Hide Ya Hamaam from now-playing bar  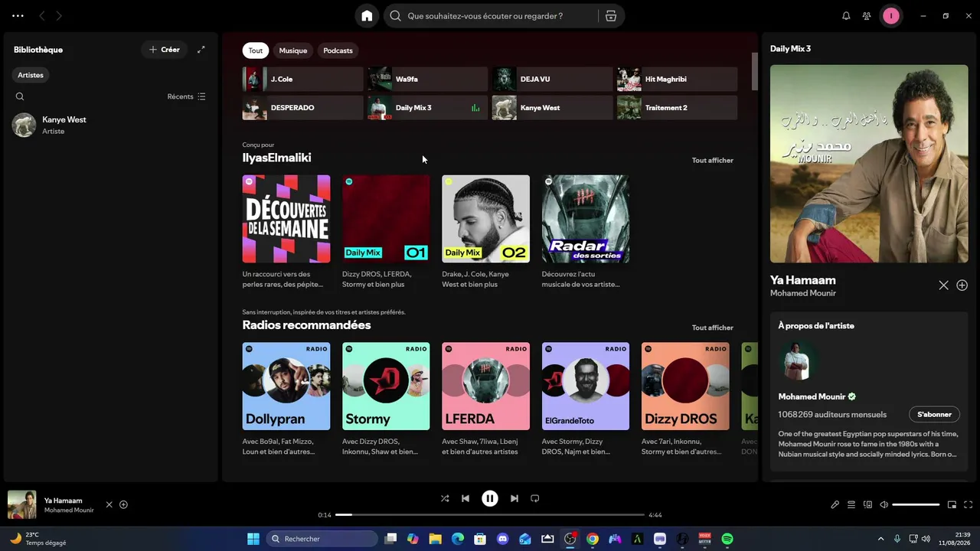click(x=109, y=505)
